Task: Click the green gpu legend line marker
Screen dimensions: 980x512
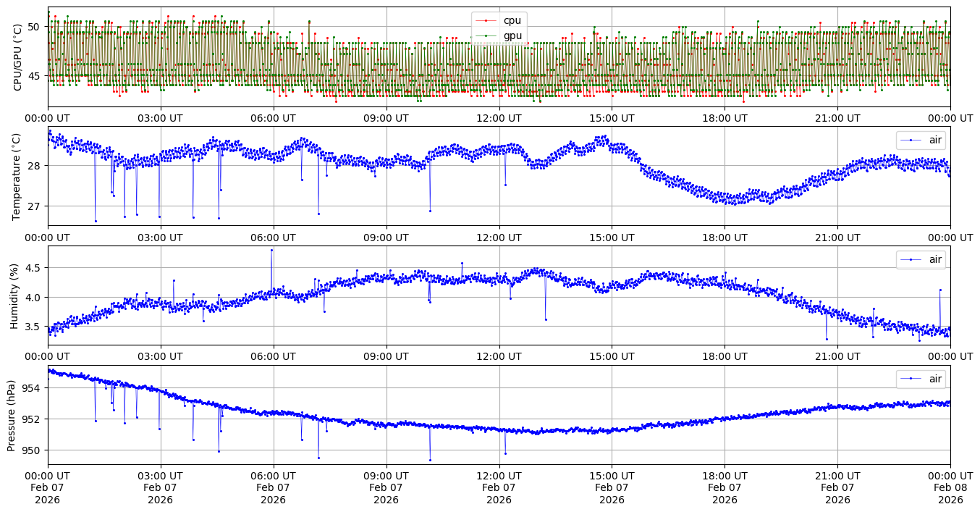Action: (486, 35)
